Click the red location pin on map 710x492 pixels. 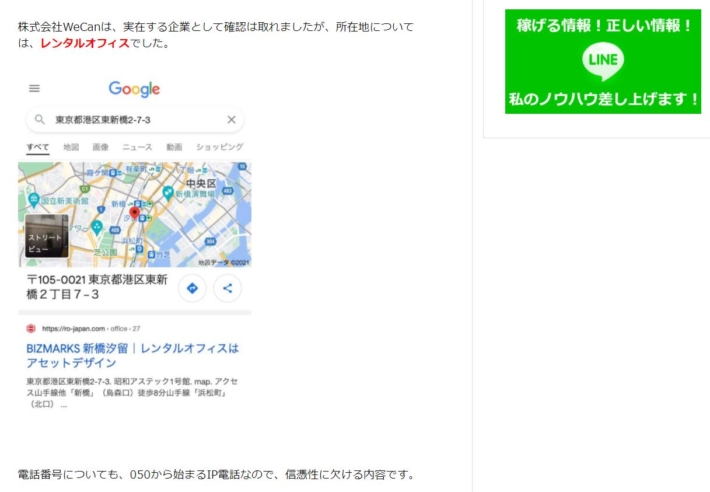click(134, 213)
